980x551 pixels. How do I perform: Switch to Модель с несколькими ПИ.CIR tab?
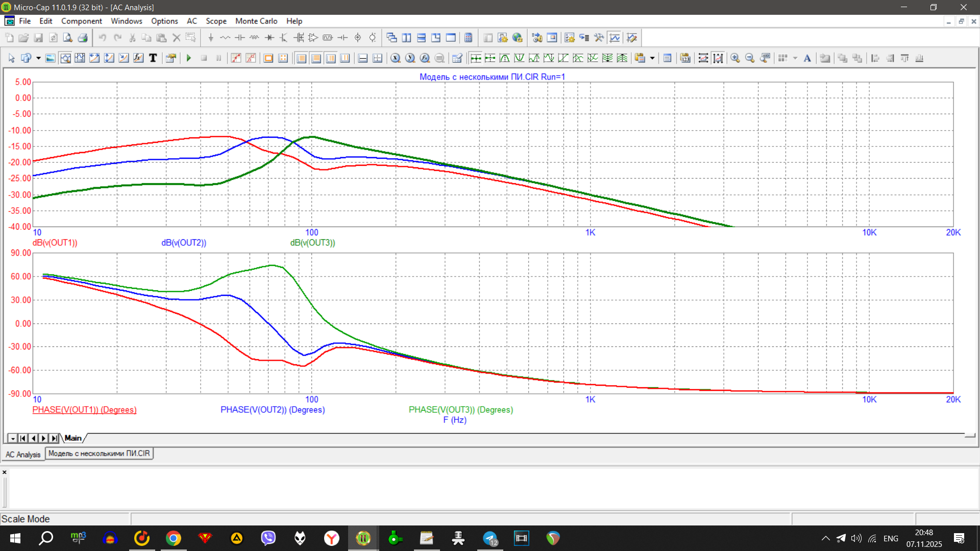99,454
